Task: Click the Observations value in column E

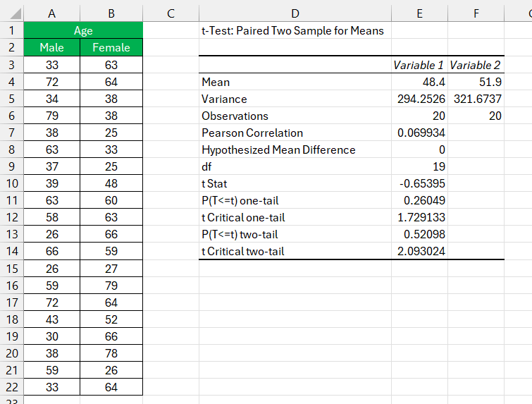Action: click(420, 116)
